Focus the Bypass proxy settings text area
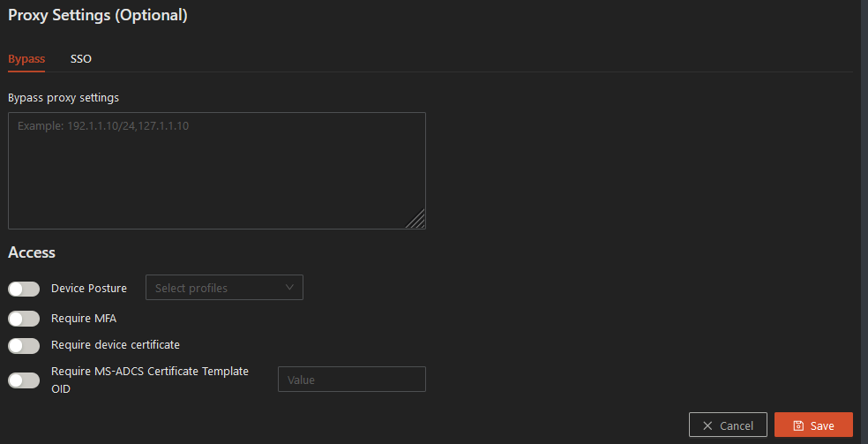 (x=216, y=170)
